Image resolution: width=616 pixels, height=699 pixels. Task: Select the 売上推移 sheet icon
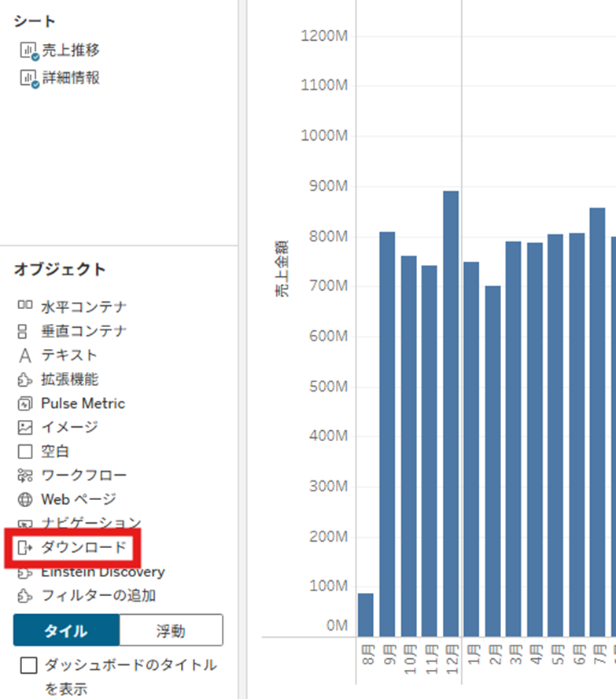click(x=29, y=51)
